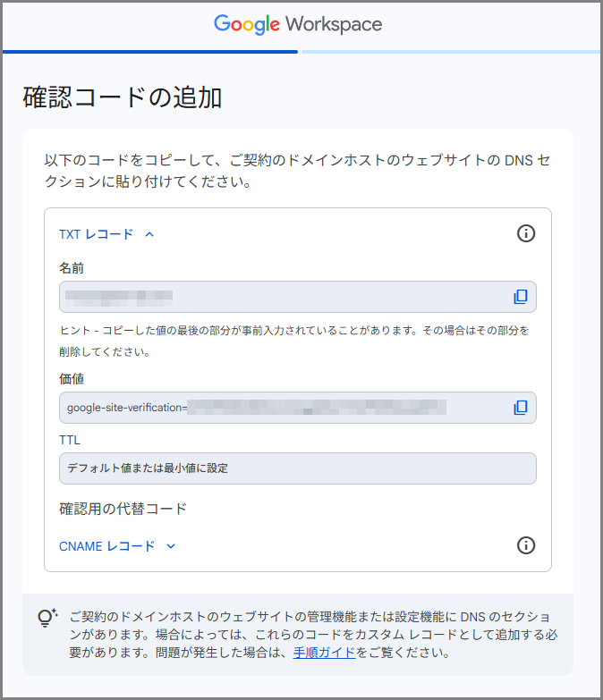Image resolution: width=603 pixels, height=700 pixels.
Task: Click the TXT レコード label text
Action: (x=96, y=234)
